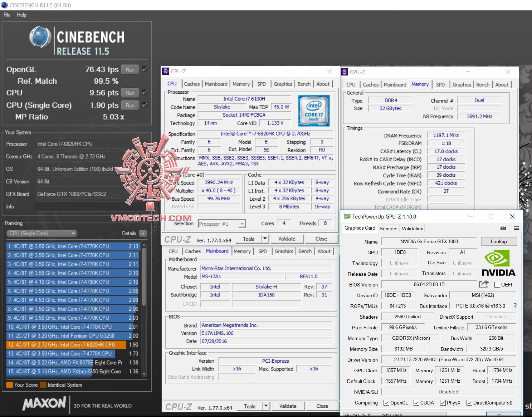The width and height of the screenshot is (532, 417).
Task: Click the Tools button in the CPU-Z CPU window
Action: tap(249, 239)
